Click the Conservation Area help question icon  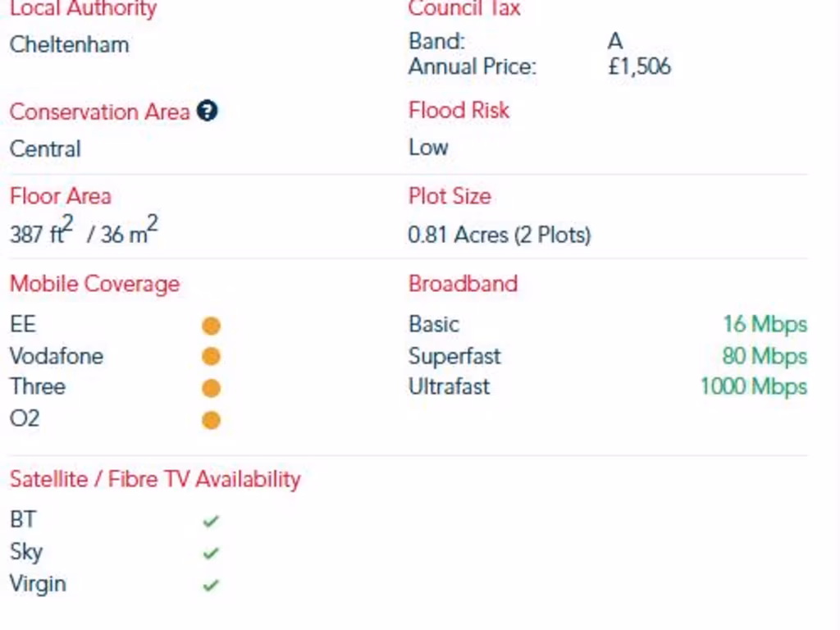pyautogui.click(x=208, y=112)
